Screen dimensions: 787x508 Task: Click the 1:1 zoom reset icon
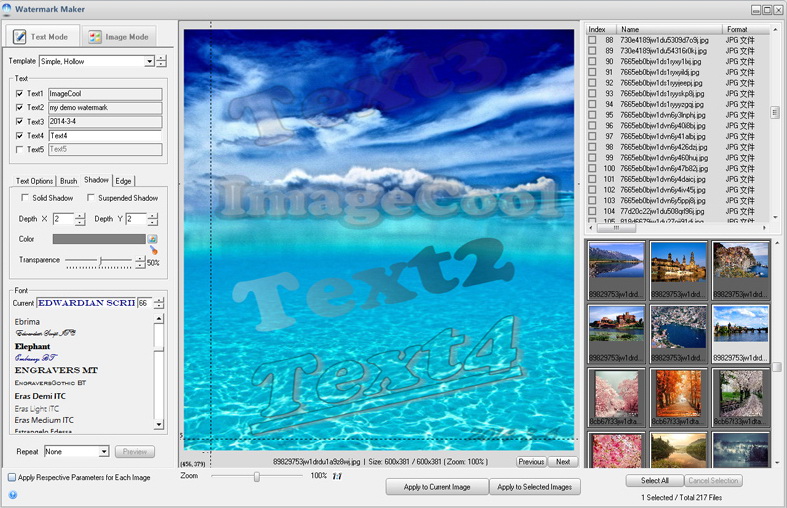pos(337,476)
